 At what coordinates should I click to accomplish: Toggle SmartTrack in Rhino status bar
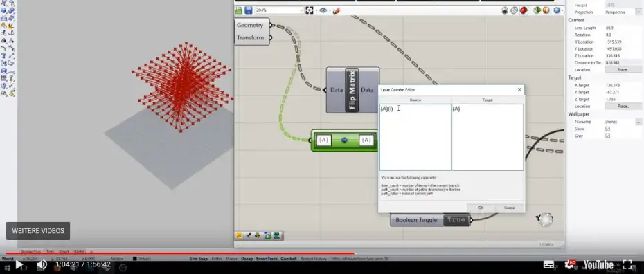point(267,259)
